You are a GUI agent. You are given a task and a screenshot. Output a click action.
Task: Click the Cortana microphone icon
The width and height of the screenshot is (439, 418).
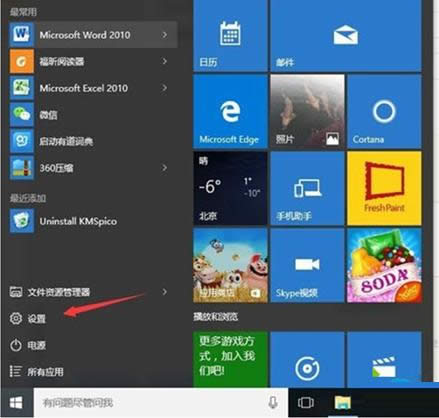pos(273,402)
